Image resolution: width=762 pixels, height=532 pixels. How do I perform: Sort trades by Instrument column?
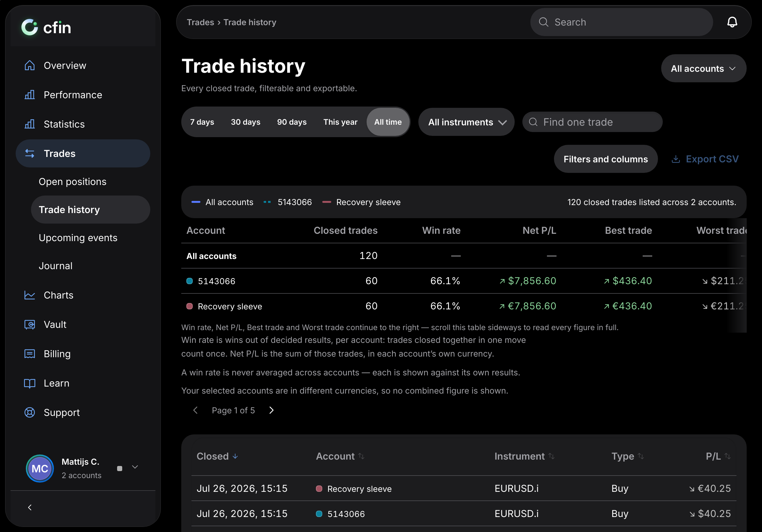524,456
